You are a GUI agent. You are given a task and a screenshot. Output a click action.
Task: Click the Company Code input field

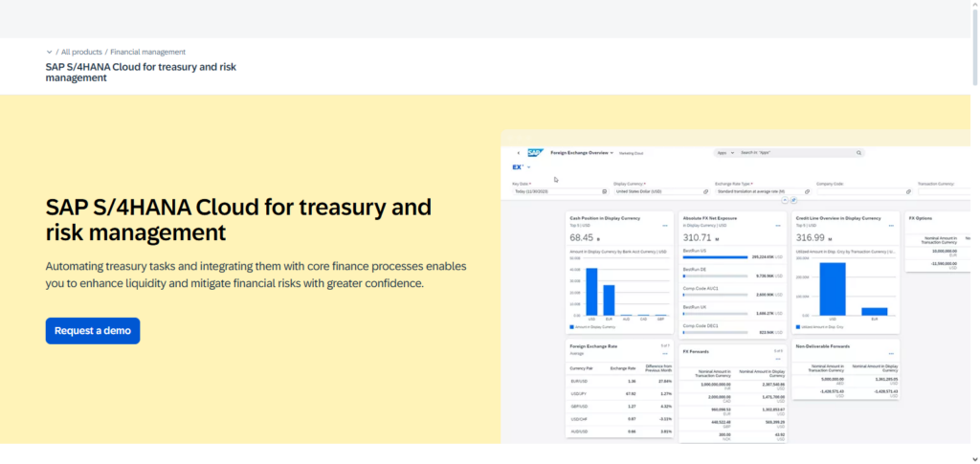[864, 191]
